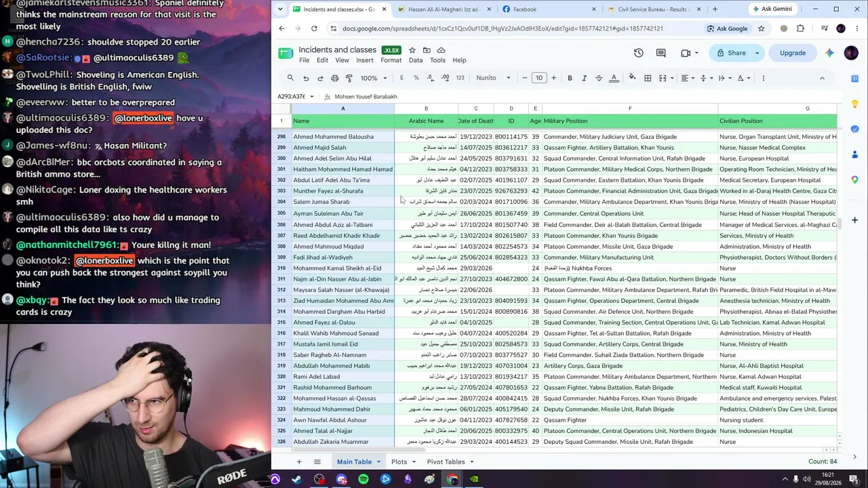Activate the paint format tool
The width and height of the screenshot is (868, 488).
click(349, 78)
